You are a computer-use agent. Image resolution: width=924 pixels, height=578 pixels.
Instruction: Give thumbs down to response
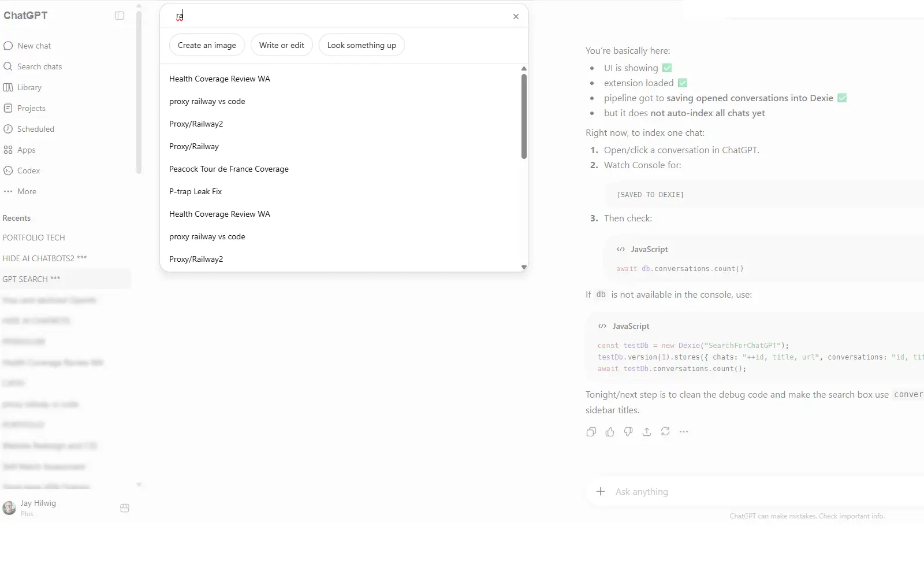coord(628,432)
